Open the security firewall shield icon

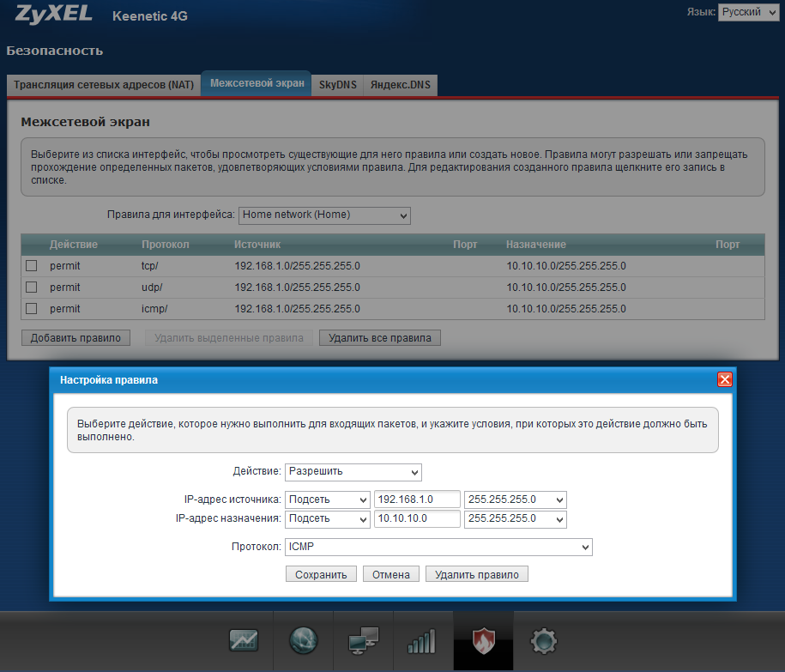[484, 640]
